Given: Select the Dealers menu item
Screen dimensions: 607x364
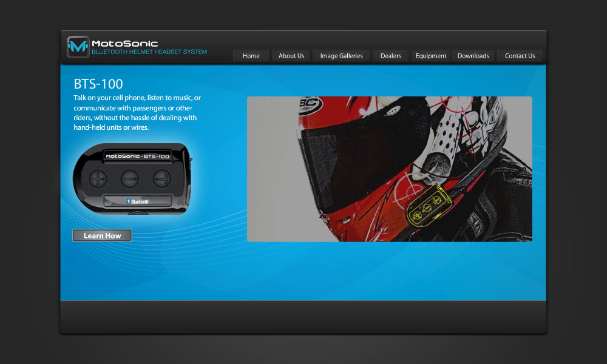Looking at the screenshot, I should (390, 56).
